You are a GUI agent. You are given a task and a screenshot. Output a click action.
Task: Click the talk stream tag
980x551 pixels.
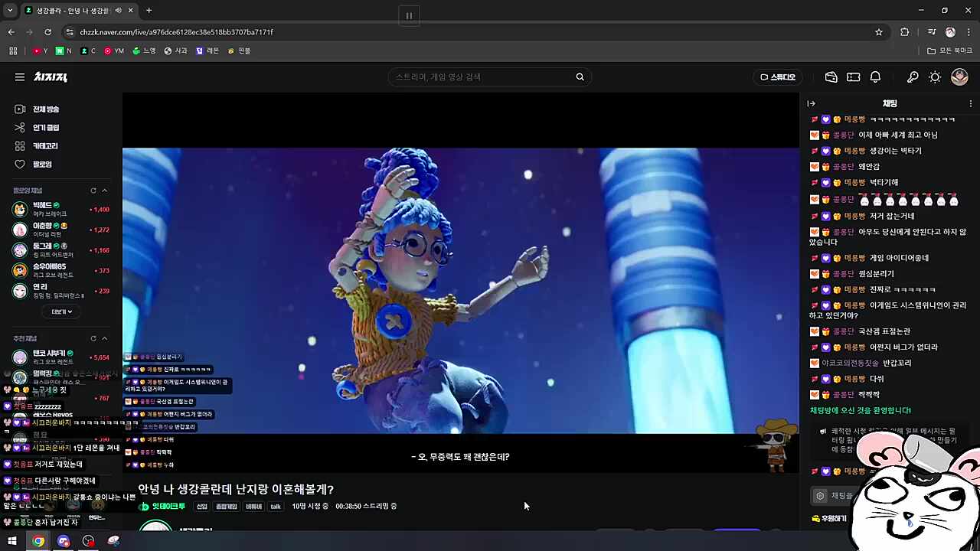(276, 507)
